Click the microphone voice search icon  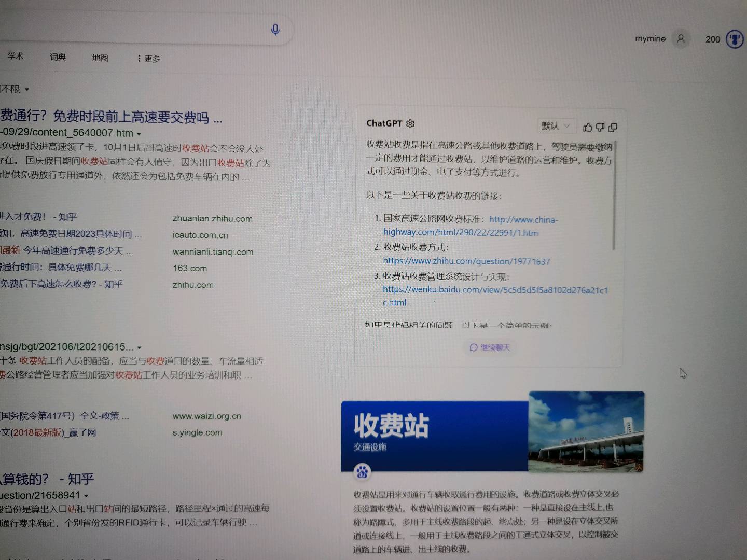[x=275, y=30]
